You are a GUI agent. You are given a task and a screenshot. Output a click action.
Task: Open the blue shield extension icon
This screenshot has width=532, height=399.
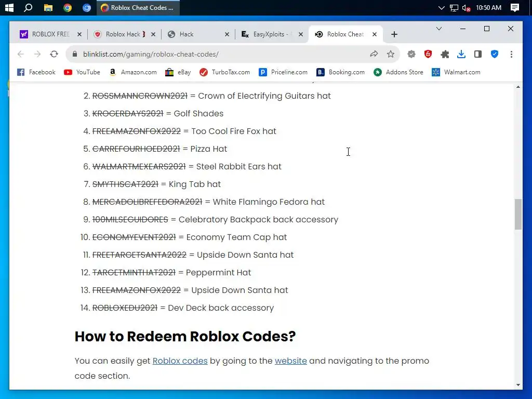click(495, 54)
